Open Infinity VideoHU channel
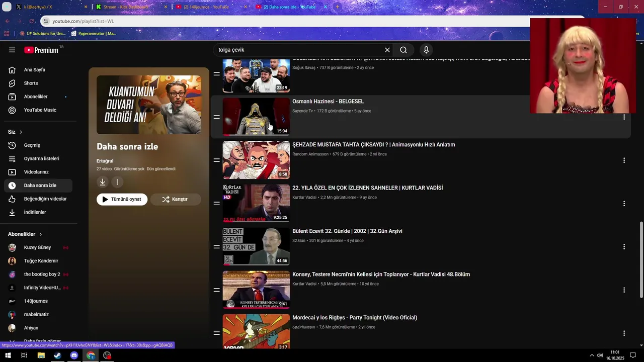 coord(38,288)
